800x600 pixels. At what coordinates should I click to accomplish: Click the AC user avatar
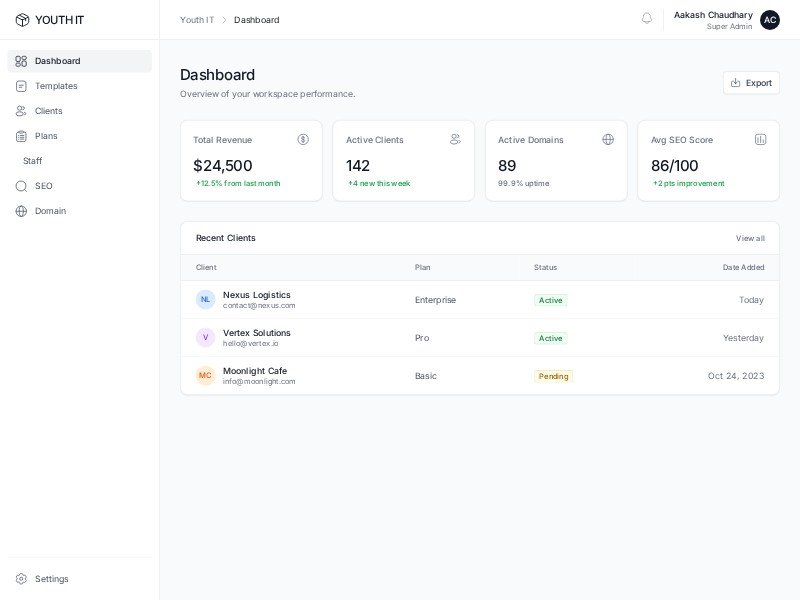769,20
